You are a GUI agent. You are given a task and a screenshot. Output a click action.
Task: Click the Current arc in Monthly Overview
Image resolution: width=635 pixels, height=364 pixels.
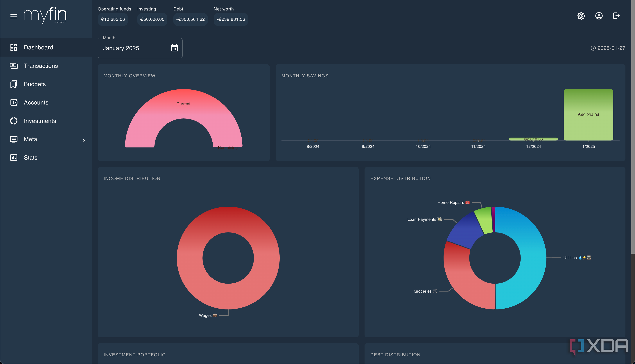coord(184,104)
